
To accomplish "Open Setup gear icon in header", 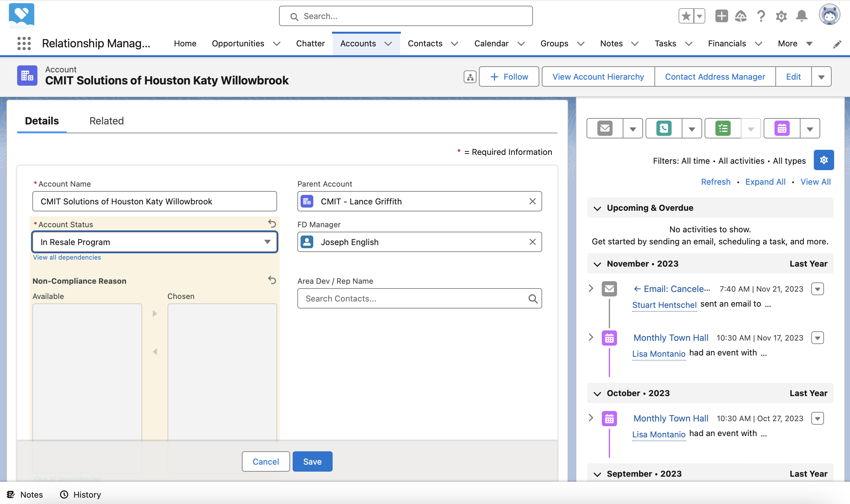I will tap(781, 16).
